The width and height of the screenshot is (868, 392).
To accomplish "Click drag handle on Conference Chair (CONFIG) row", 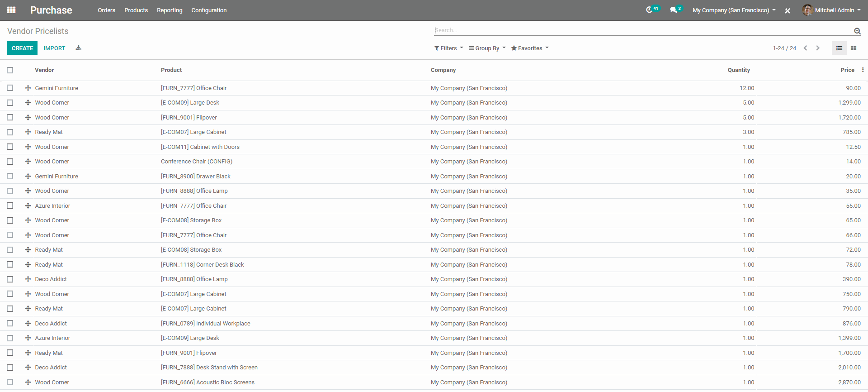I will click(x=28, y=162).
